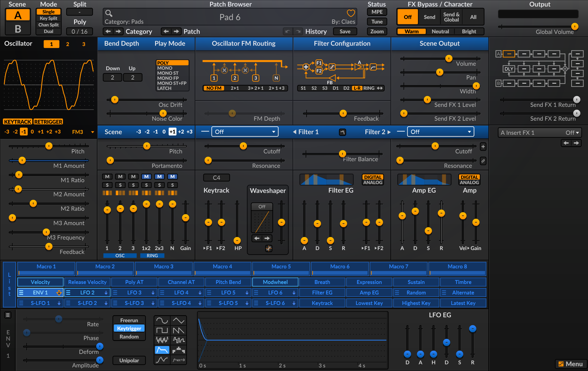Open the Filter 1 type dropdown
588x371 pixels.
pyautogui.click(x=245, y=132)
